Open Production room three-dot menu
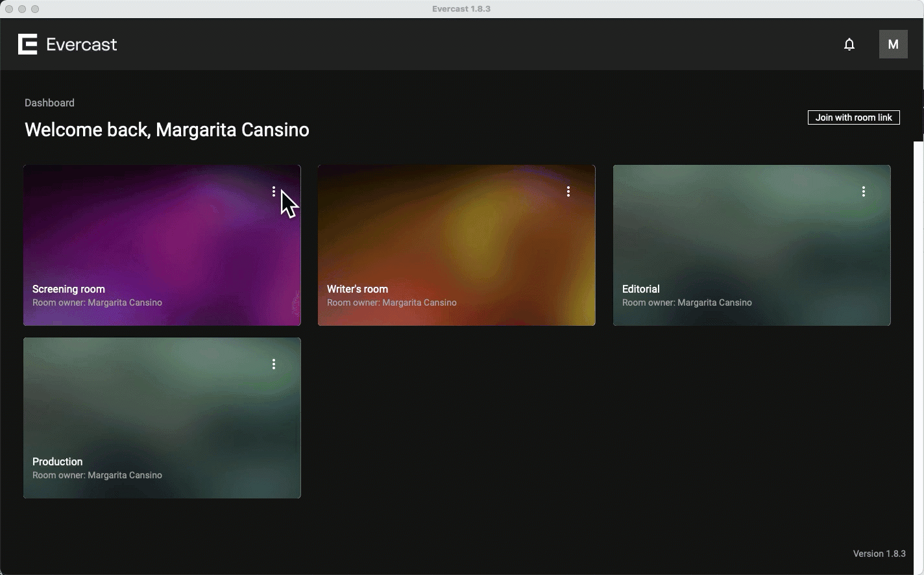 [274, 364]
